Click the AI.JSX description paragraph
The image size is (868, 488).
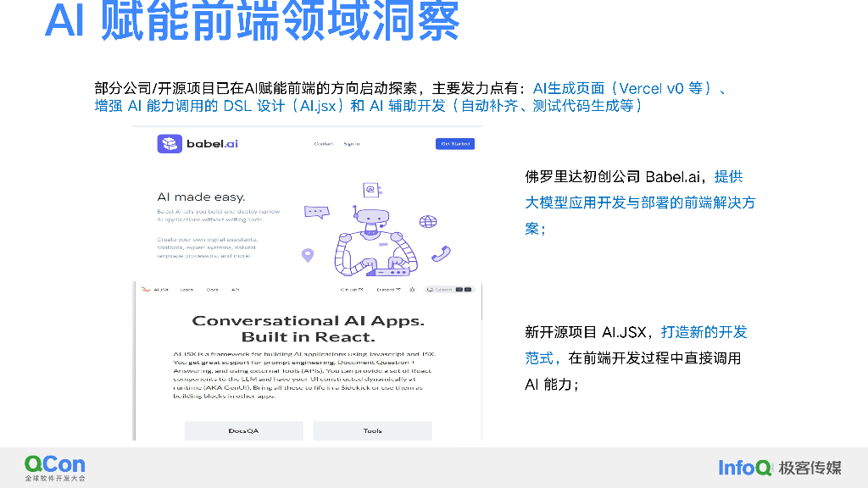[305, 374]
